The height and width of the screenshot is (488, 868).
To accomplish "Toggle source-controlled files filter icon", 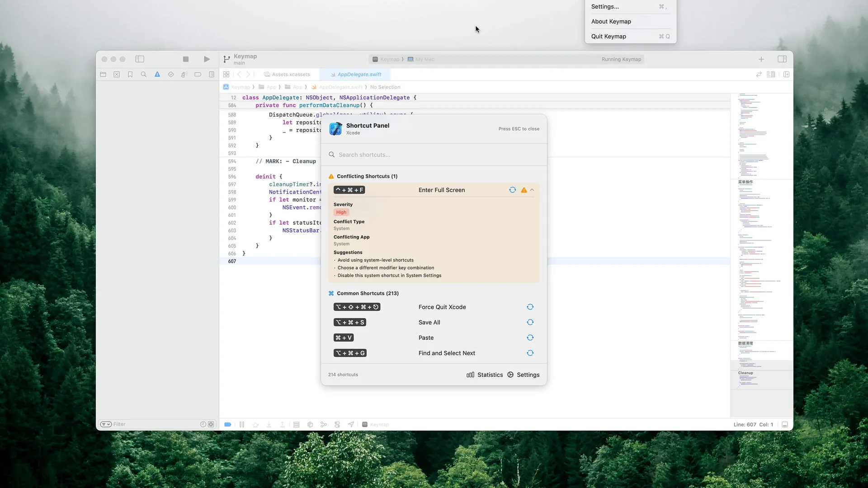I will [x=211, y=424].
